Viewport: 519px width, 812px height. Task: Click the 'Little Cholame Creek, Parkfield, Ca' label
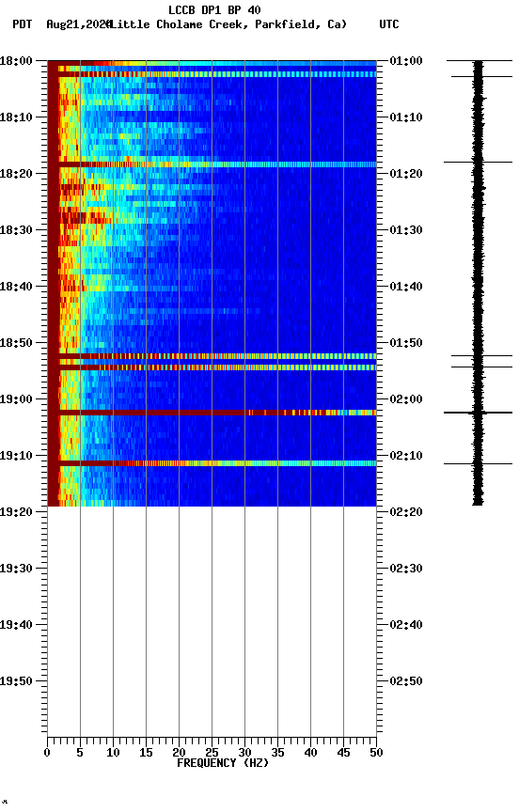pyautogui.click(x=228, y=24)
